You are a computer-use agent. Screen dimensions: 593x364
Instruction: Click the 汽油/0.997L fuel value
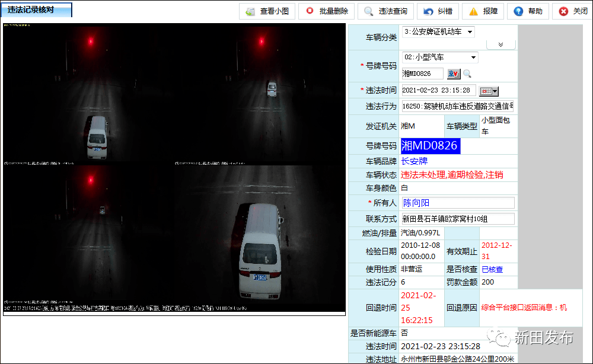[420, 233]
